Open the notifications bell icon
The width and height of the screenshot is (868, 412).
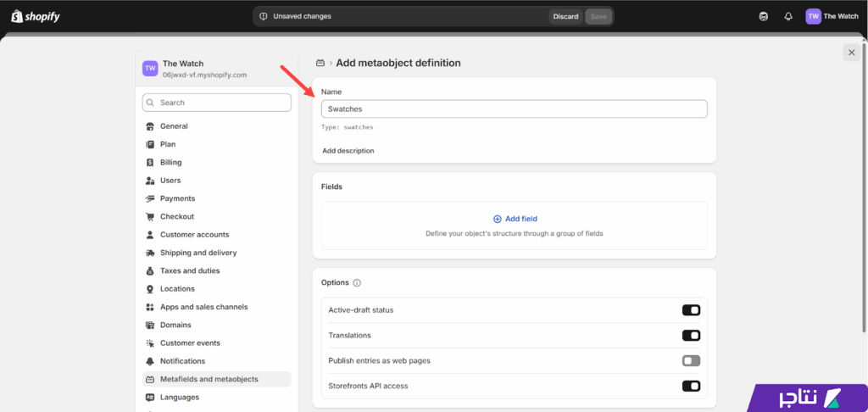click(788, 16)
